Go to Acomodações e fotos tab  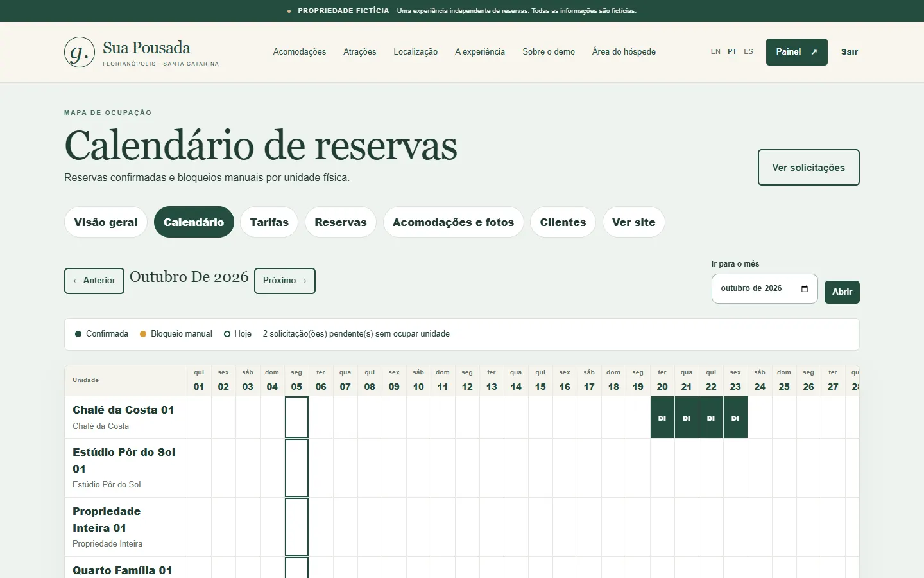[x=454, y=222]
